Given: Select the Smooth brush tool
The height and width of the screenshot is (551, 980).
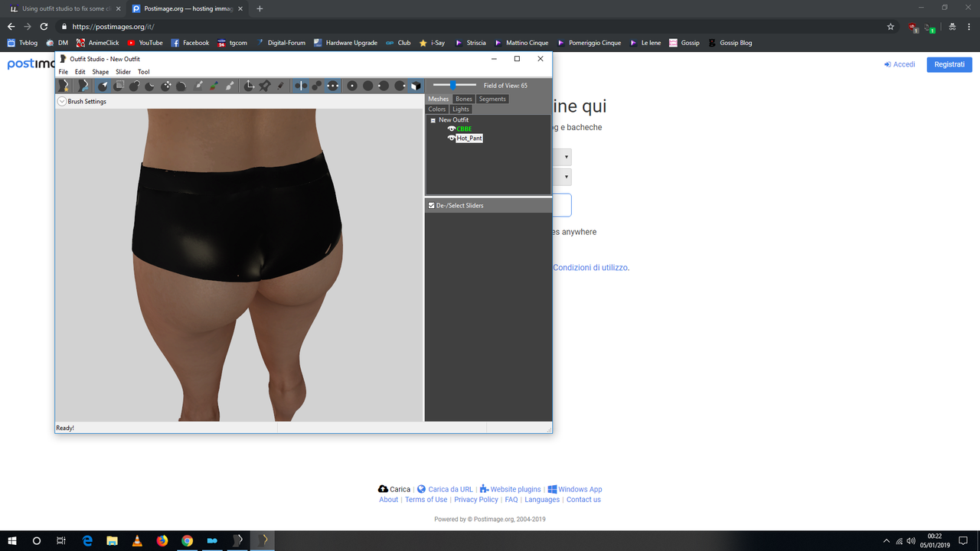Looking at the screenshot, I should (181, 86).
